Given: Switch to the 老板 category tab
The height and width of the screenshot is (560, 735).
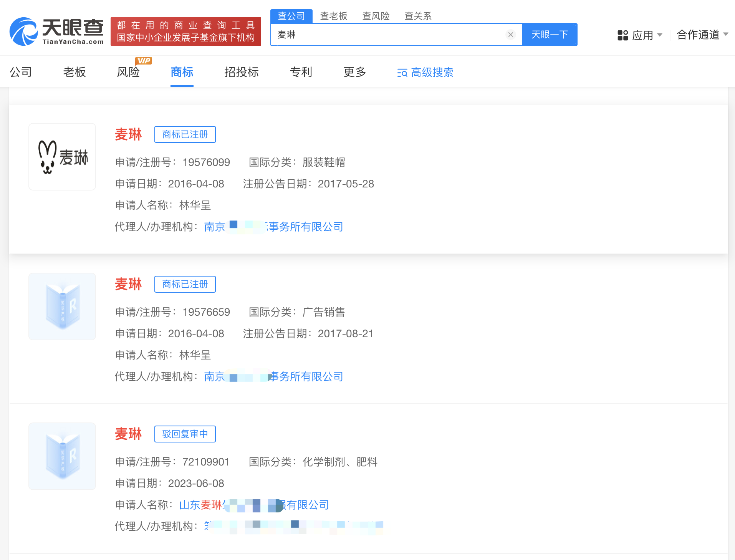Looking at the screenshot, I should click(74, 72).
